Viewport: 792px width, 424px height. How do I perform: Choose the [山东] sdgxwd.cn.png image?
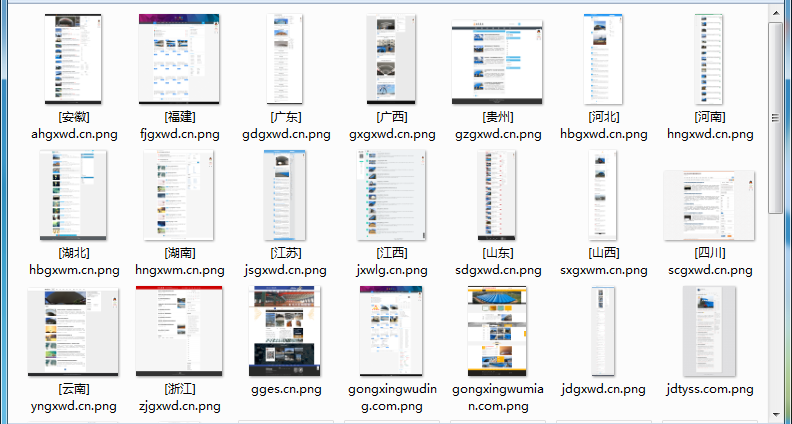(x=497, y=194)
